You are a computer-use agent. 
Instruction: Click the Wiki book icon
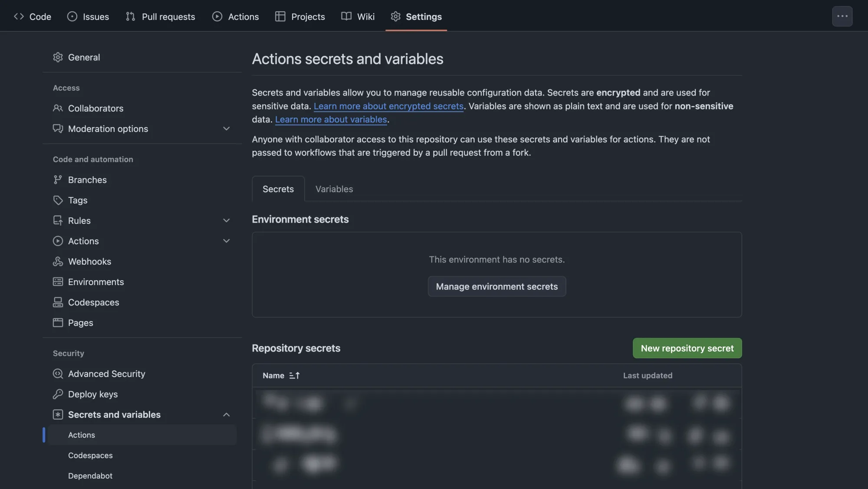click(x=346, y=16)
